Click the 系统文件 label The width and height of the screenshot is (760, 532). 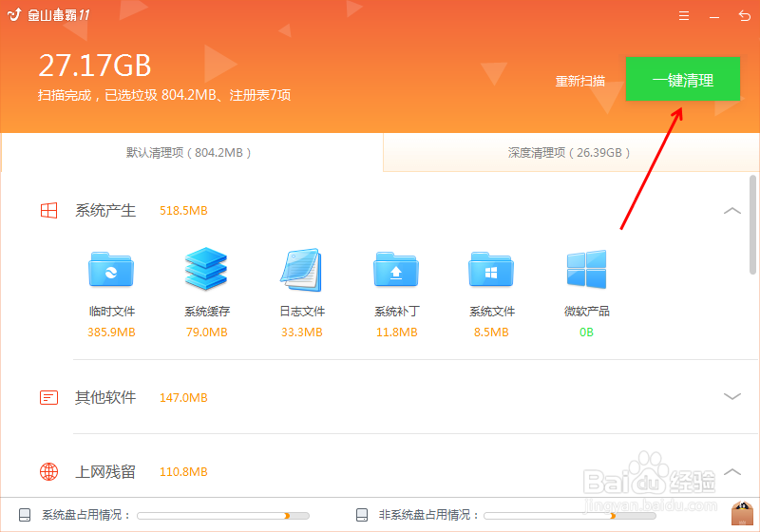(492, 311)
